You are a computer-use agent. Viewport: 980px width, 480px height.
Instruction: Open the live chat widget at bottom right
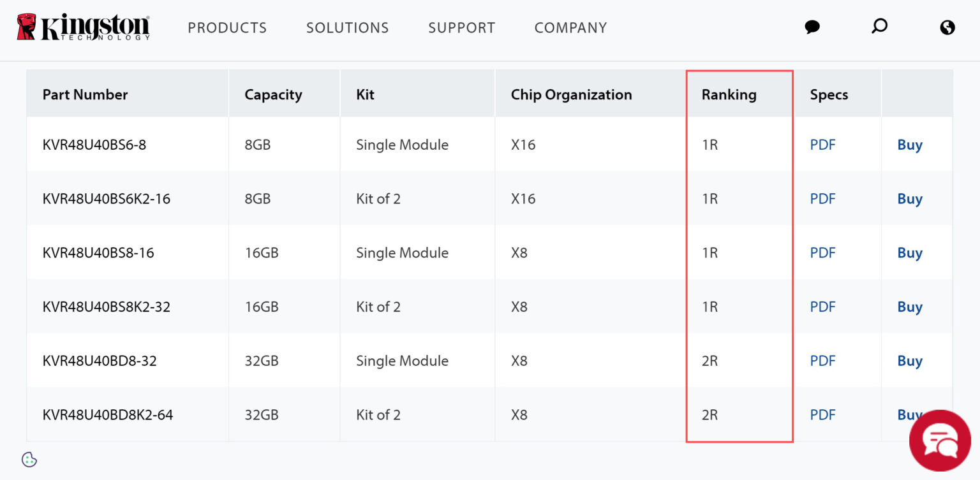[940, 440]
